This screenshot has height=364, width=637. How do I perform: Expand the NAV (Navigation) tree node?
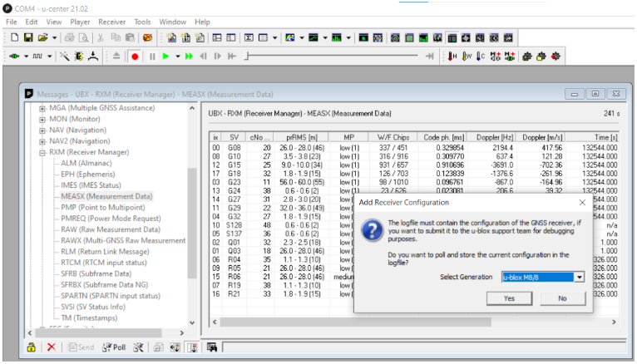coord(42,130)
